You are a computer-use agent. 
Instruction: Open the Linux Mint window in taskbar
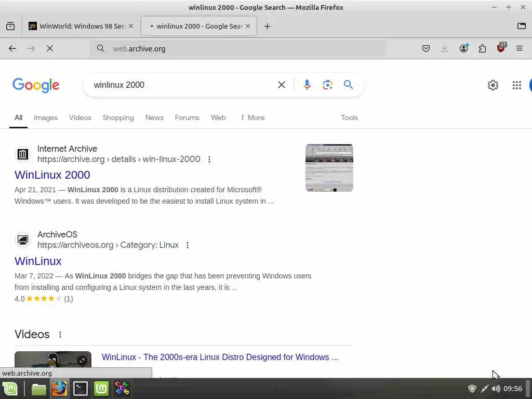[101, 389]
